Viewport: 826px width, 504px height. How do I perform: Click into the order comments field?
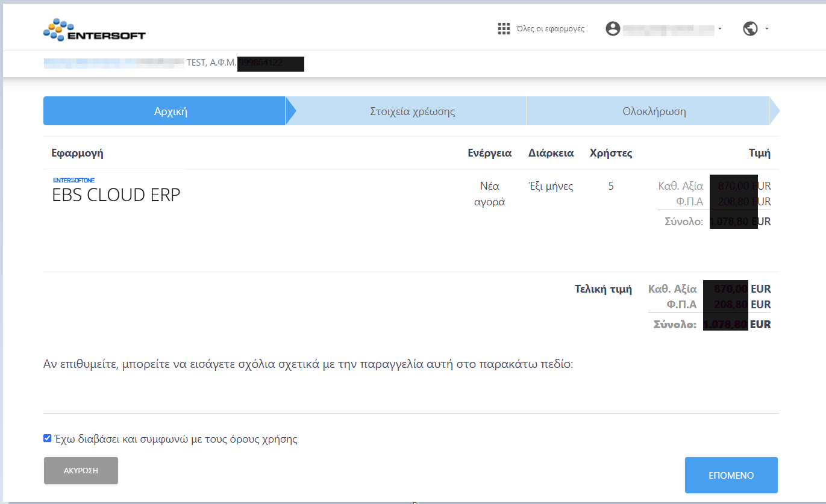click(411, 397)
